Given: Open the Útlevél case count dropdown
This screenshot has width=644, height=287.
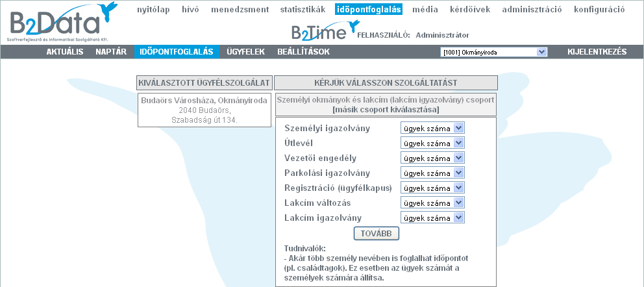Looking at the screenshot, I should [x=433, y=143].
